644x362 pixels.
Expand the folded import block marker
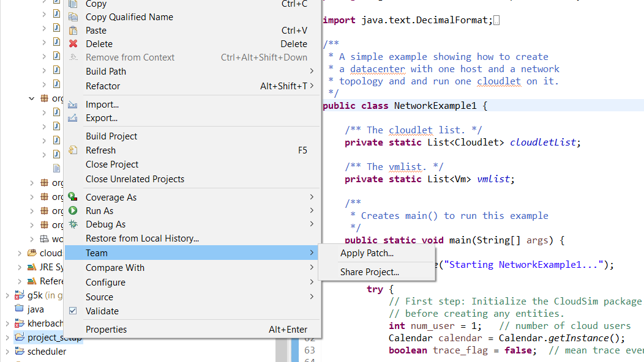496,20
